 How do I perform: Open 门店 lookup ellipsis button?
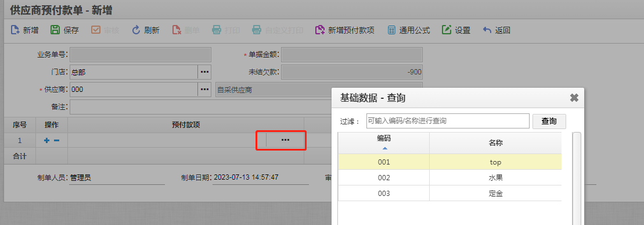[204, 72]
